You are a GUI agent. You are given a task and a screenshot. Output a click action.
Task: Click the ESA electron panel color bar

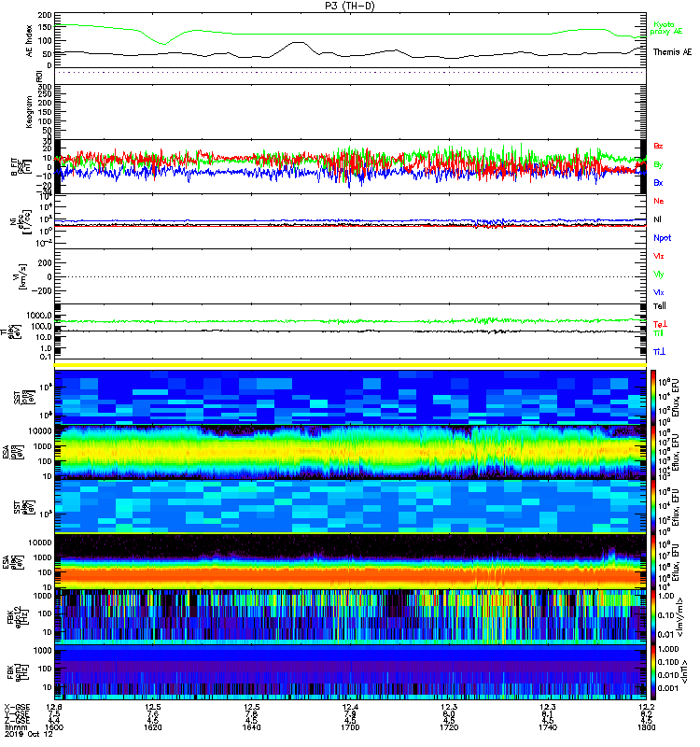tap(652, 562)
